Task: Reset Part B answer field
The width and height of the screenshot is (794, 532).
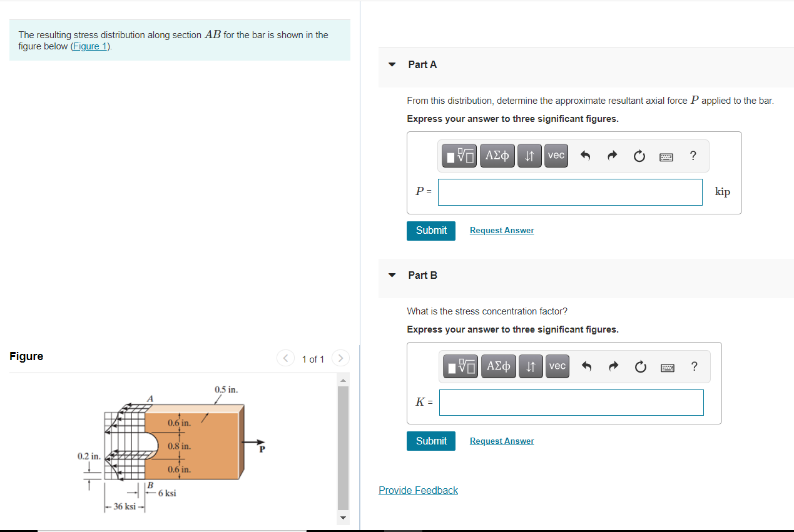Action: tap(640, 367)
